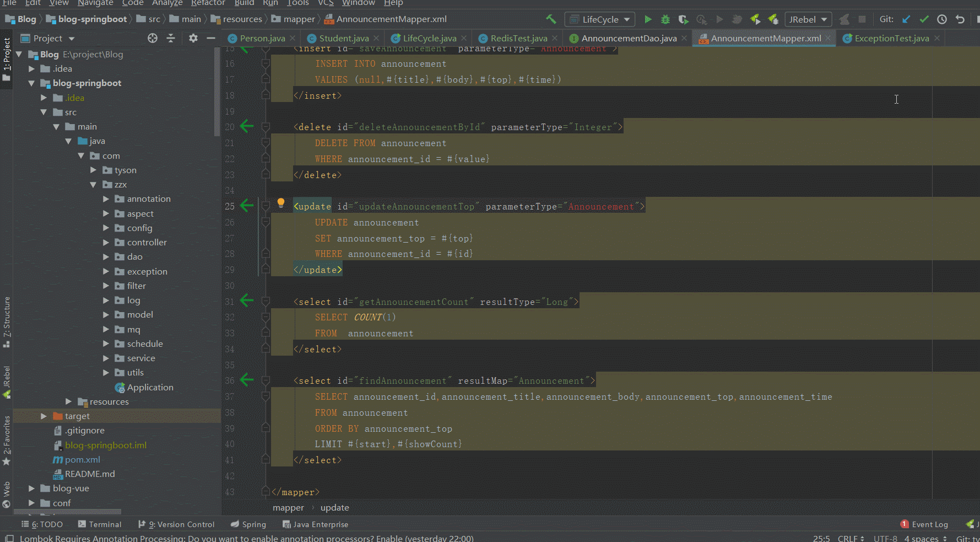Screen dimensions: 980x542
Task: Fold the update tag block on line 25
Action: 266,206
